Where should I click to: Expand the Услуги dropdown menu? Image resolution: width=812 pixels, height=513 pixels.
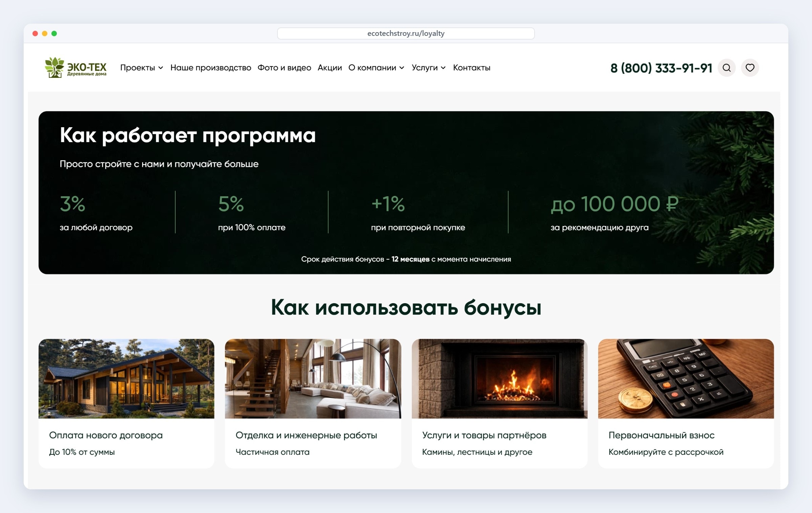tap(428, 68)
